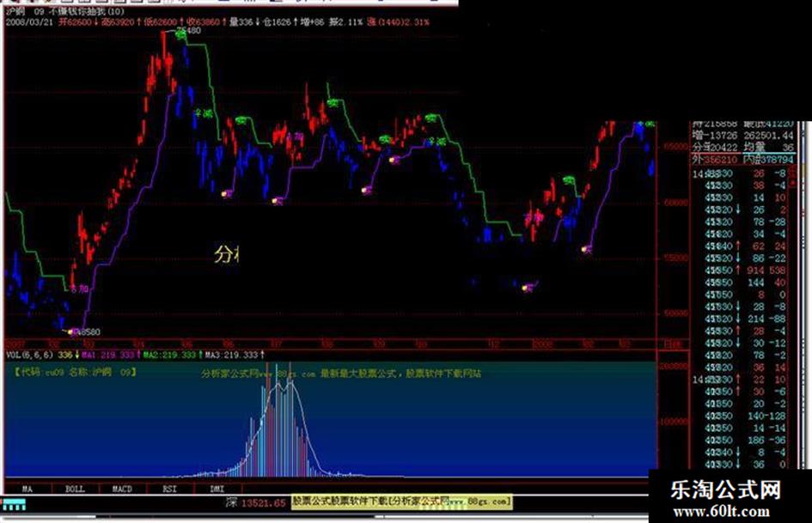Click the 50000 price axis label
The height and width of the screenshot is (523, 812).
click(x=675, y=313)
